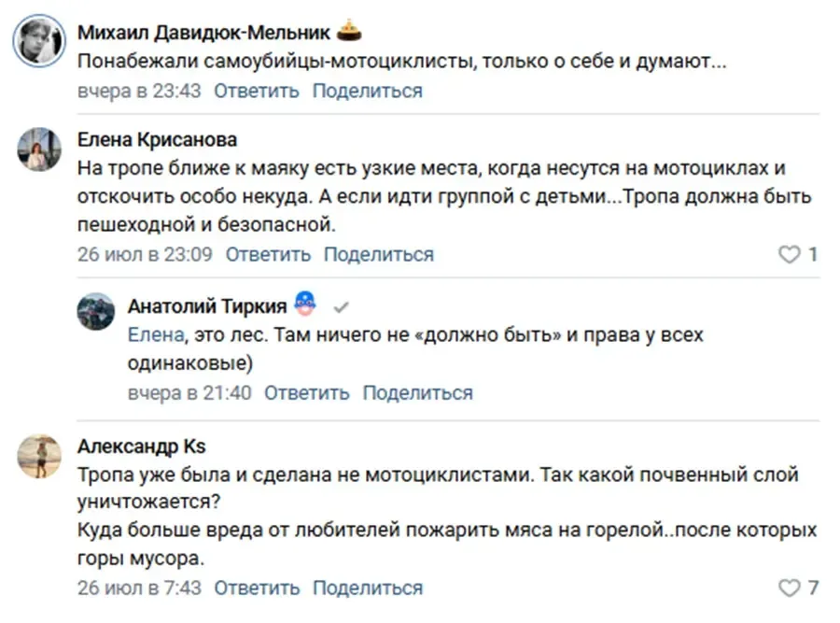Click the 'Елена' mention in Анатолий's reply
The height and width of the screenshot is (623, 840).
click(x=156, y=335)
